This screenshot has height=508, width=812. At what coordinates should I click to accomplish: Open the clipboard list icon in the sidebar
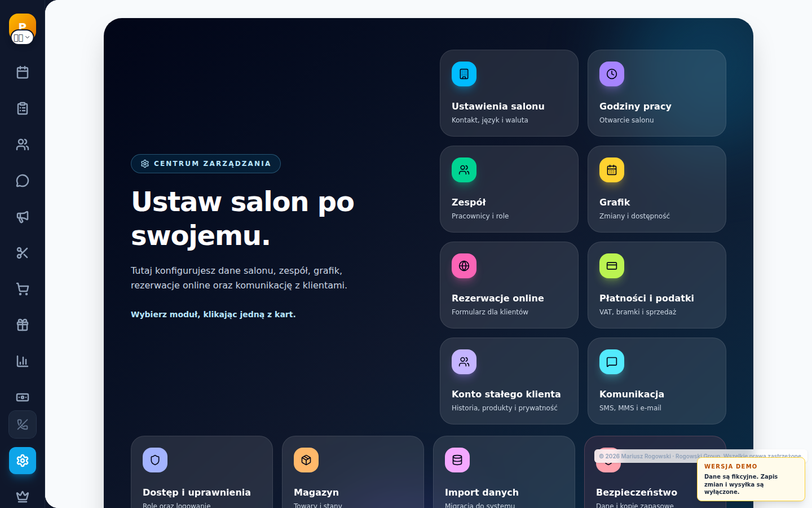point(23,108)
